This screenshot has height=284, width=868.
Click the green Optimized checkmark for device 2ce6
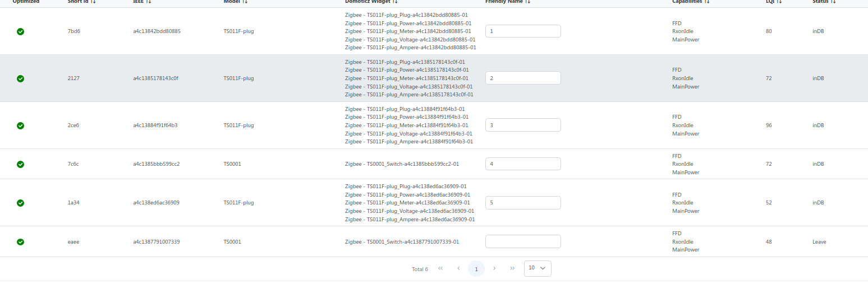(20, 125)
